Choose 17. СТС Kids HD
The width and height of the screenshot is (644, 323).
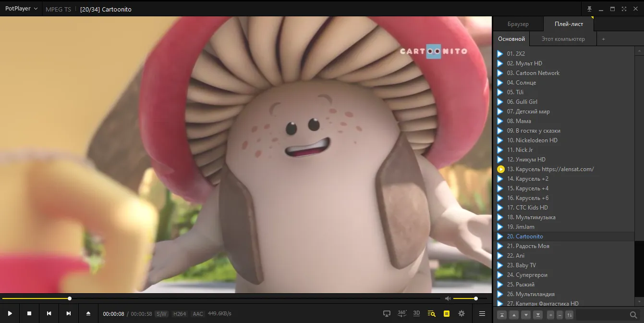[x=564, y=208]
